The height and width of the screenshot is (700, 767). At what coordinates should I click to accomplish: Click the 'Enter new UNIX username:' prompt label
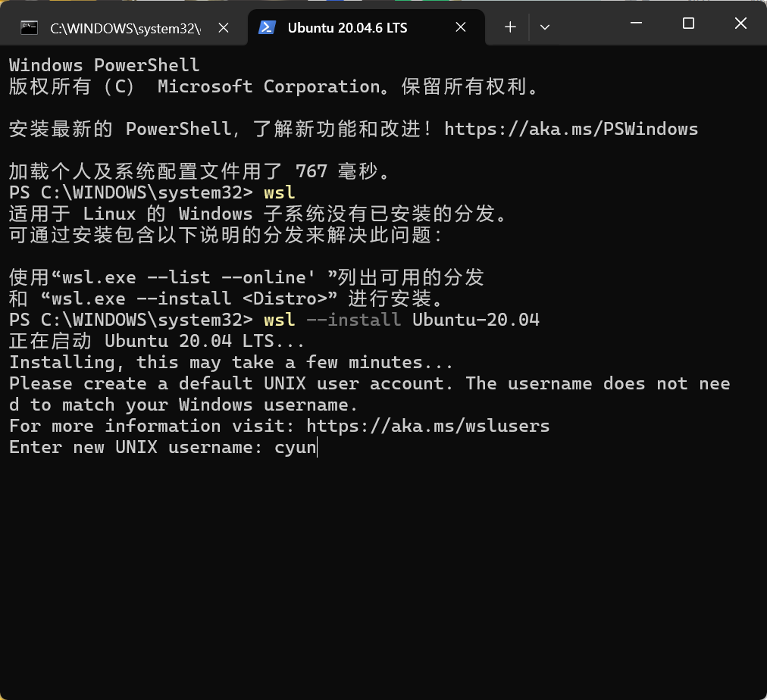(136, 447)
